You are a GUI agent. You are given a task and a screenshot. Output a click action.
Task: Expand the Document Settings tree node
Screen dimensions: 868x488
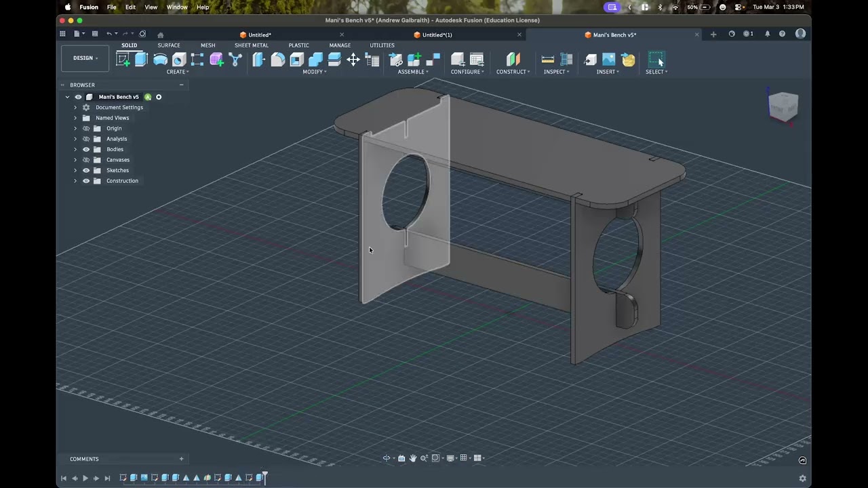pyautogui.click(x=75, y=107)
